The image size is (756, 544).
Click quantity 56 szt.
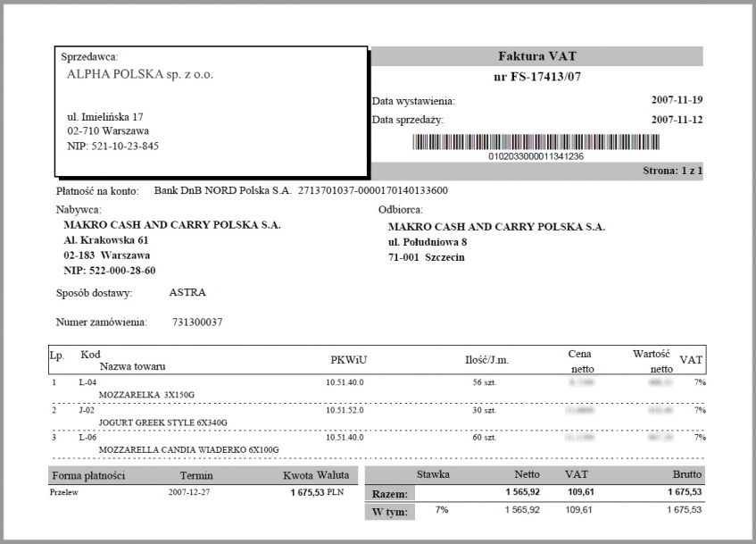point(484,382)
